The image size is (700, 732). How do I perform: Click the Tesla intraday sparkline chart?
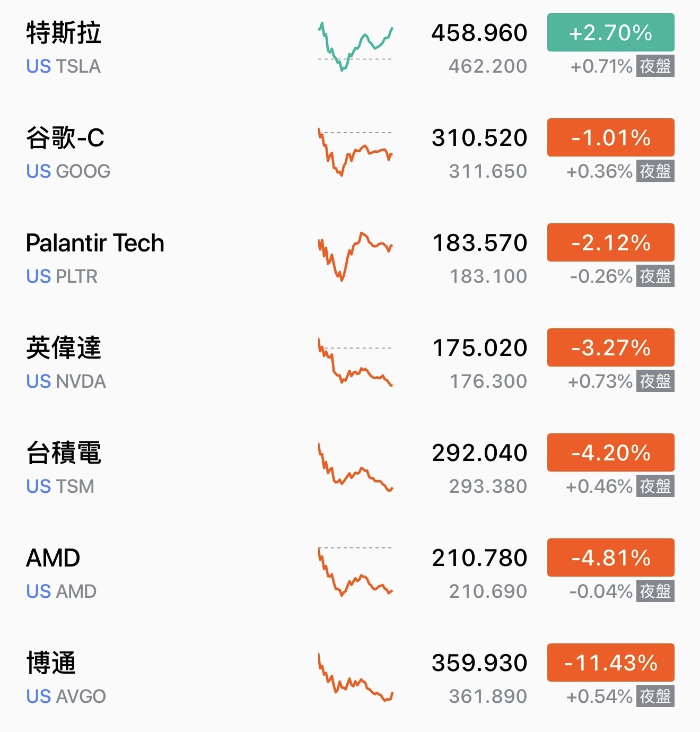tap(355, 47)
